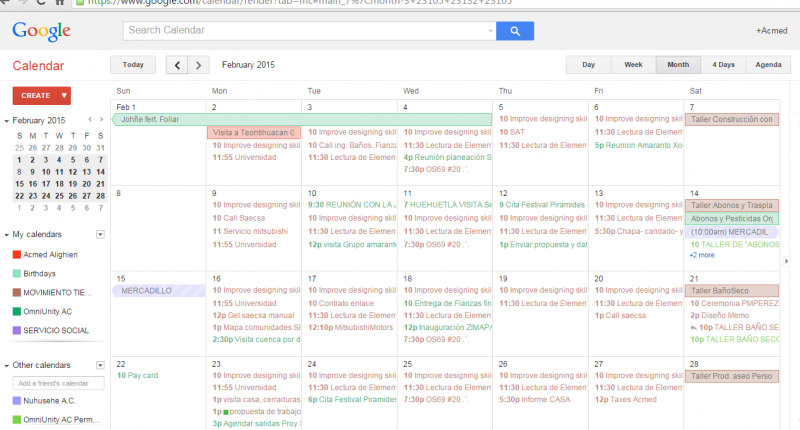
Task: Toggle the OmniUnity AC calendar color box
Action: click(x=16, y=312)
